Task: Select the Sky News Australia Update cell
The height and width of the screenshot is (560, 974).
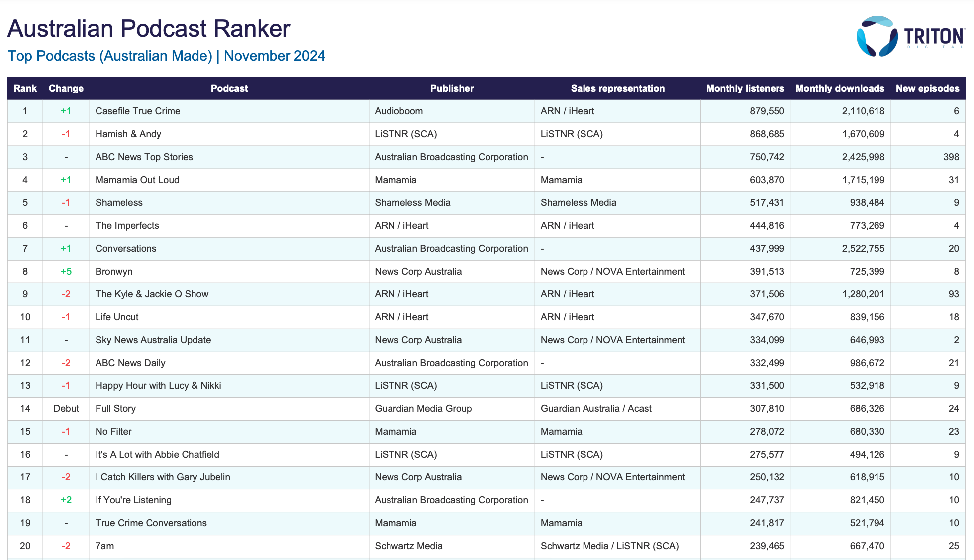Action: click(x=229, y=340)
